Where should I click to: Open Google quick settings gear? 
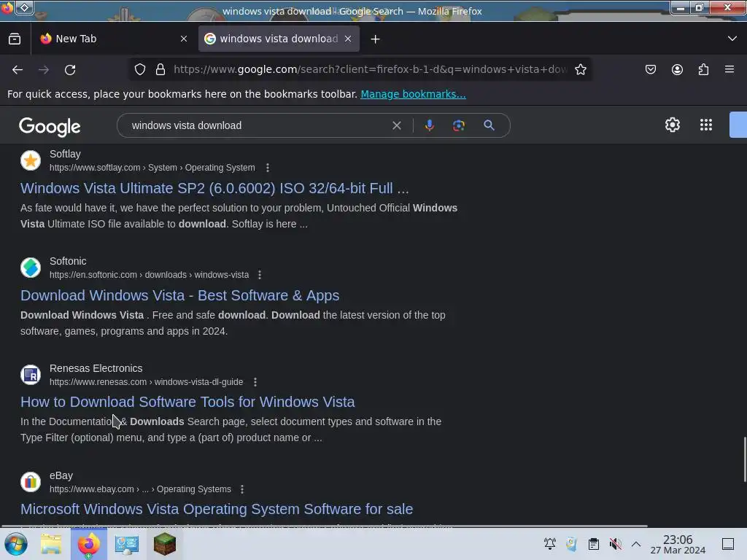[x=672, y=125]
